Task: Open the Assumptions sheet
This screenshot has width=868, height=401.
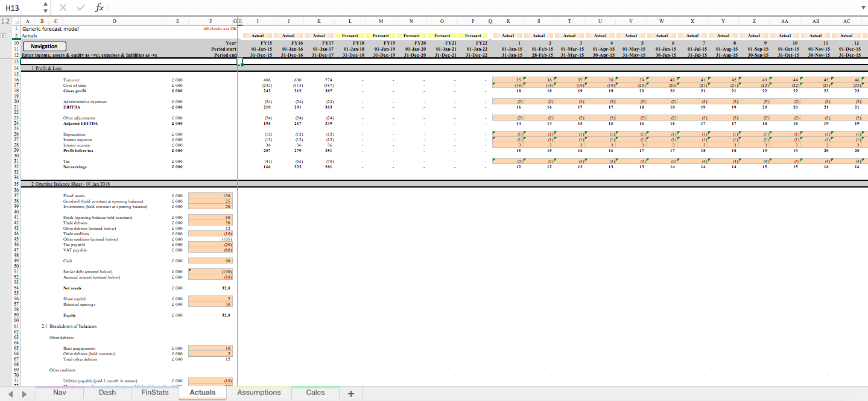Action: (258, 392)
